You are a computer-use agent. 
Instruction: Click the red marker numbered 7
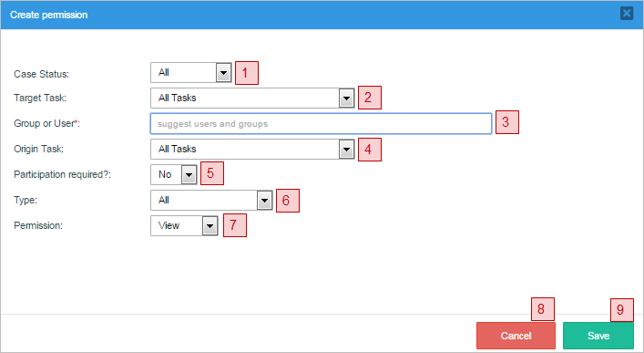235,225
